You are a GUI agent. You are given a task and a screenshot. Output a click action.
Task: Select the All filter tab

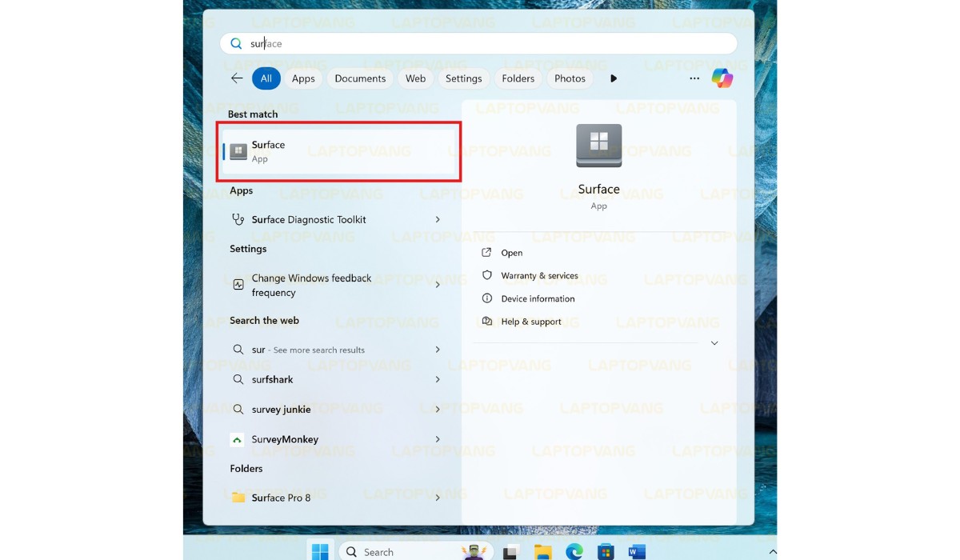(266, 78)
